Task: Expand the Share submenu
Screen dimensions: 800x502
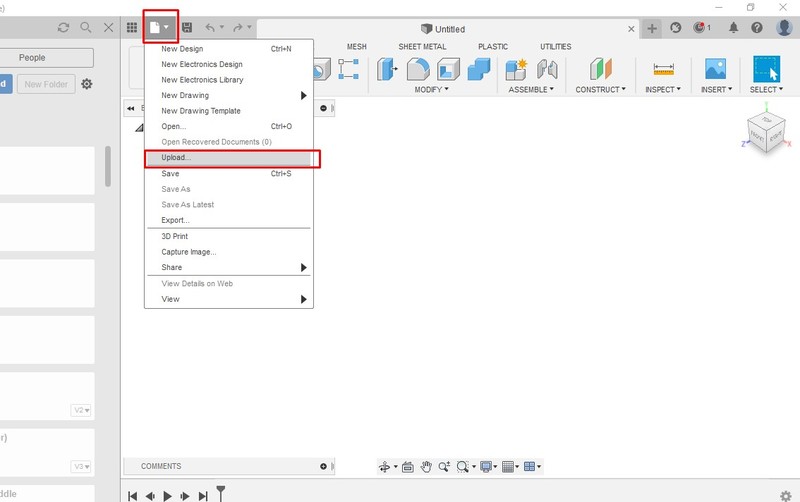Action: tap(229, 267)
